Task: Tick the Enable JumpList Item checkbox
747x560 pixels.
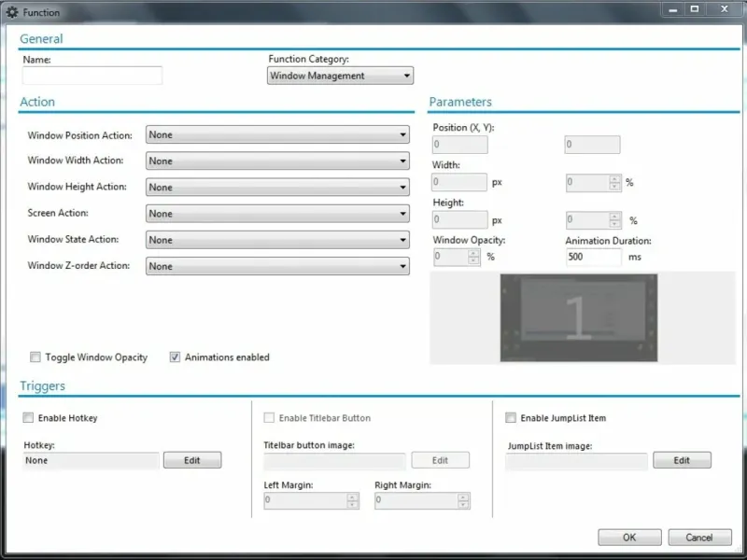Action: click(x=511, y=417)
